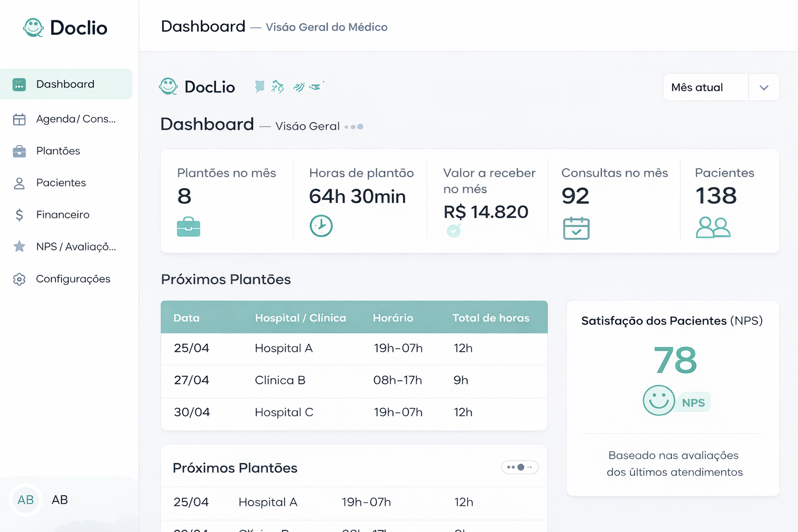Select the Plantões briefcase icon
Screen dimensions: 798x532
coord(19,151)
